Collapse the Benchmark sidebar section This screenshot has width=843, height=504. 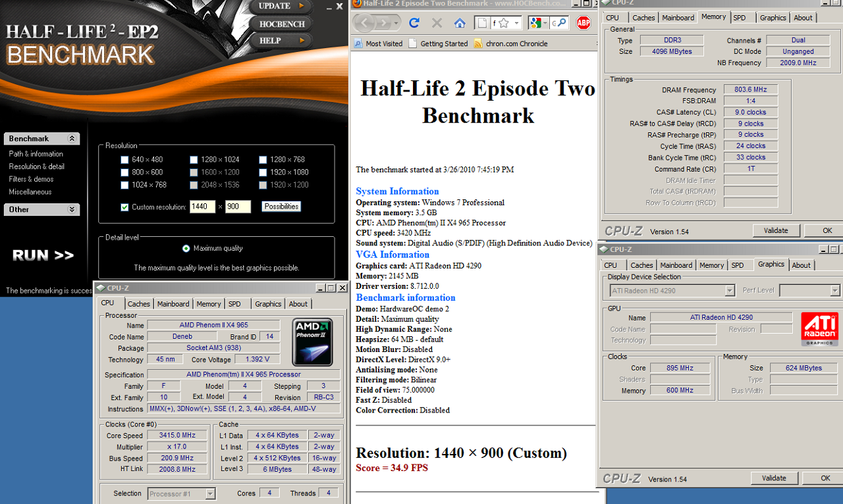tap(72, 139)
